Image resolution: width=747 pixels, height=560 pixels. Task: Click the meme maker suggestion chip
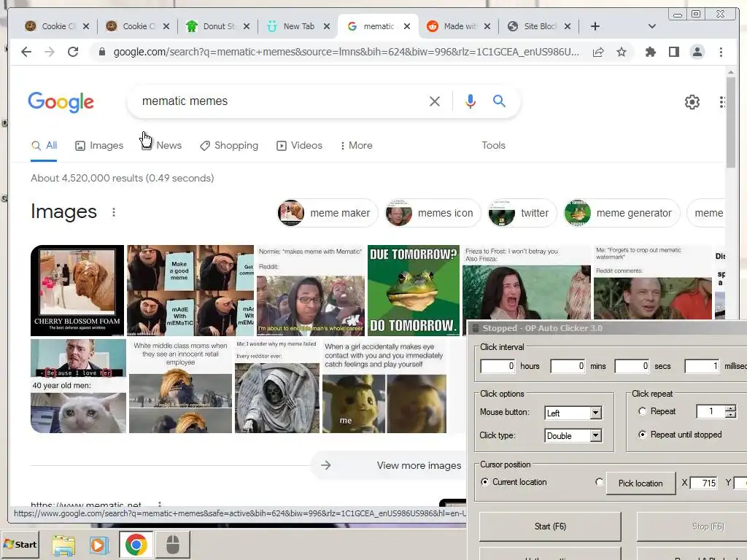click(328, 213)
